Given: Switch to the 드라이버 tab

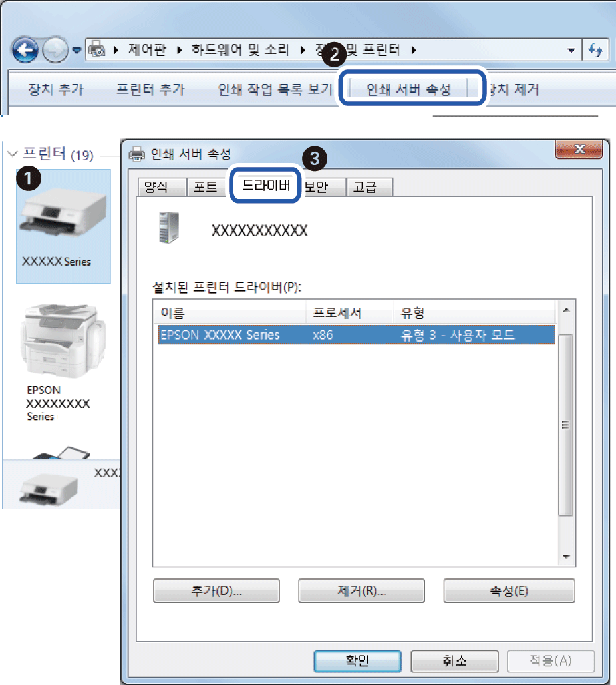Looking at the screenshot, I should pyautogui.click(x=265, y=185).
